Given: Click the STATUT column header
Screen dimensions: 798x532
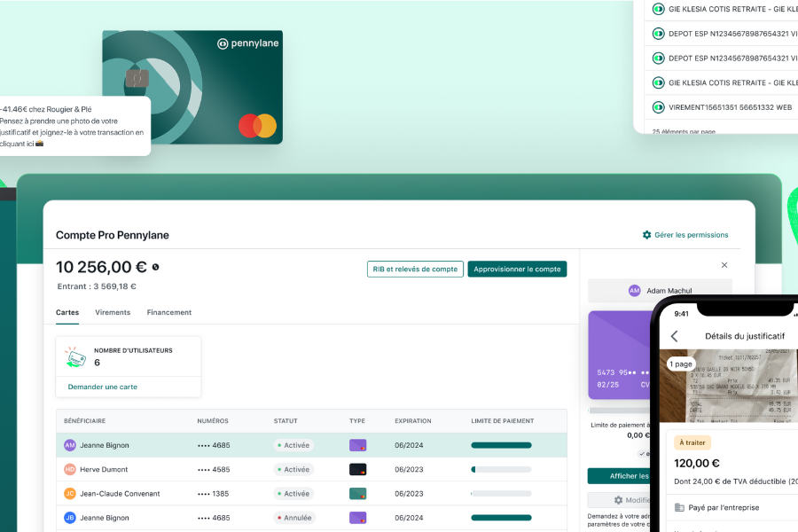Looking at the screenshot, I should tap(286, 421).
